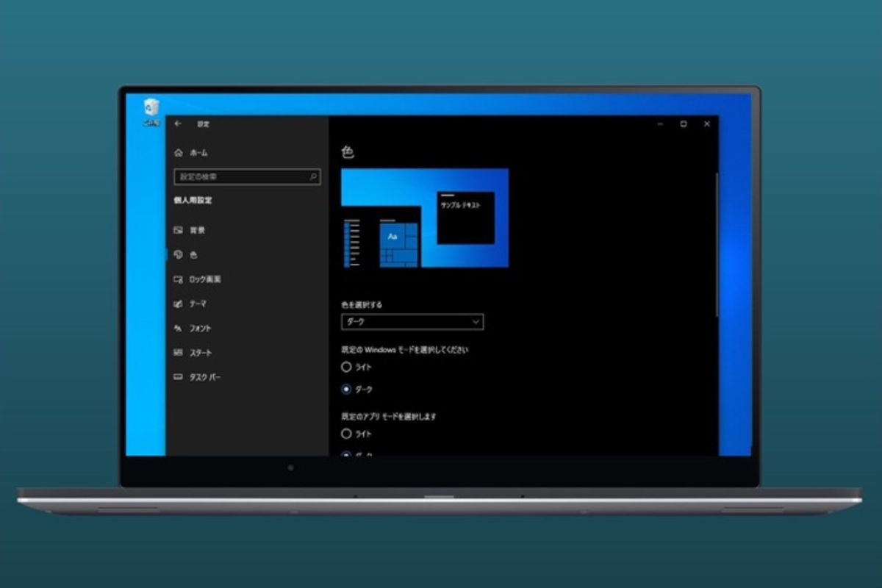The width and height of the screenshot is (882, 588).
Task: Click the Aa tile in preview
Action: 392,237
